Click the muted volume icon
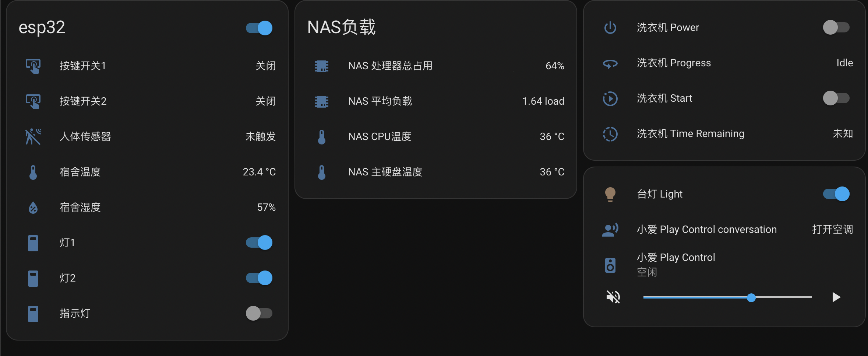Viewport: 868px width, 356px height. pos(613,297)
